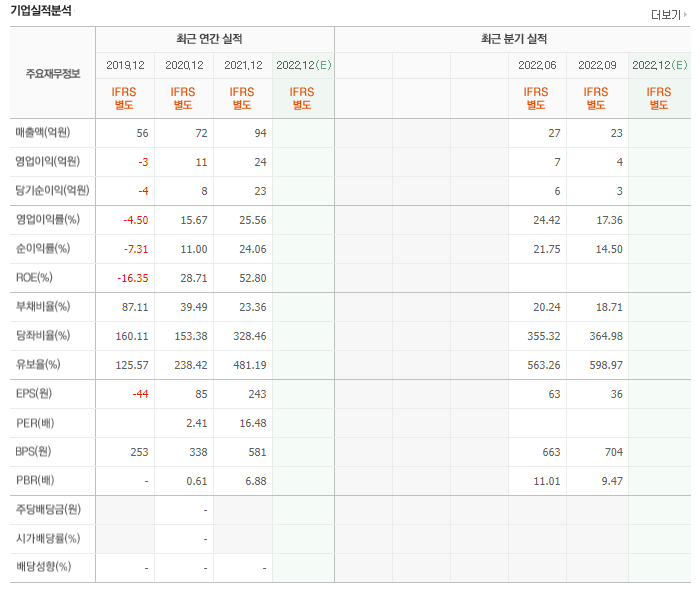Click the operating margin value 25.56
700x593 pixels.
(x=253, y=220)
